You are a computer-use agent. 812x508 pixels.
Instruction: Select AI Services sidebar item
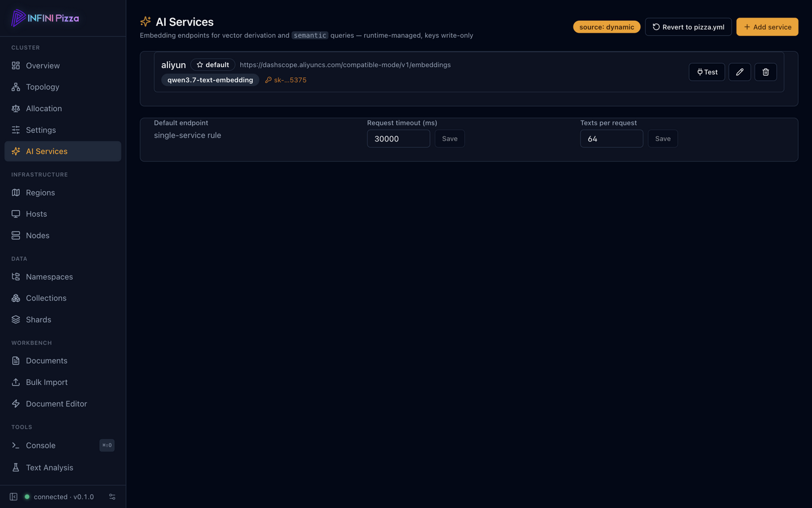click(63, 151)
